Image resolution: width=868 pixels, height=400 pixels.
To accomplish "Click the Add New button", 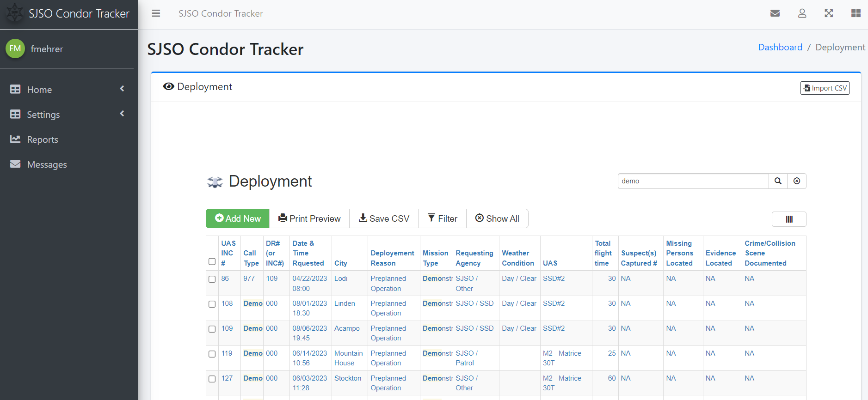I will coord(238,218).
